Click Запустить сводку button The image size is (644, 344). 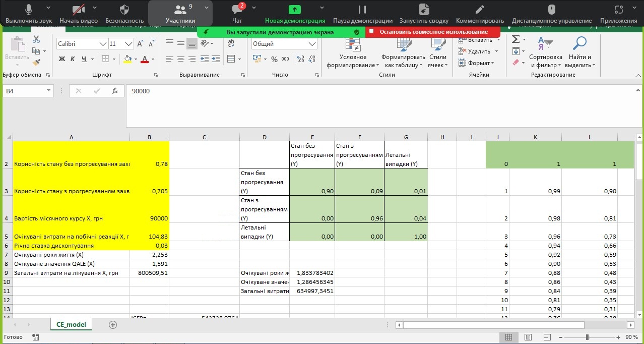[x=424, y=14]
